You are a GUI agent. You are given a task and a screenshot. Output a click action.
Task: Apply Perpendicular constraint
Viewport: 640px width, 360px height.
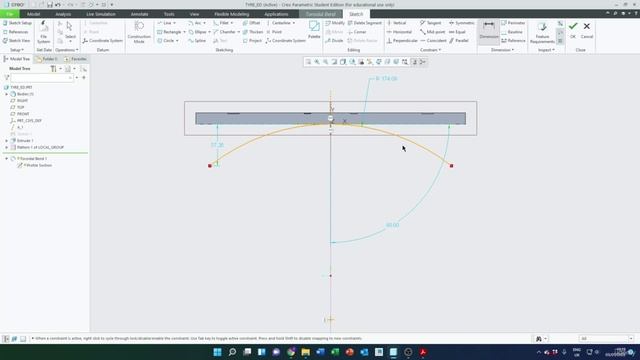402,41
